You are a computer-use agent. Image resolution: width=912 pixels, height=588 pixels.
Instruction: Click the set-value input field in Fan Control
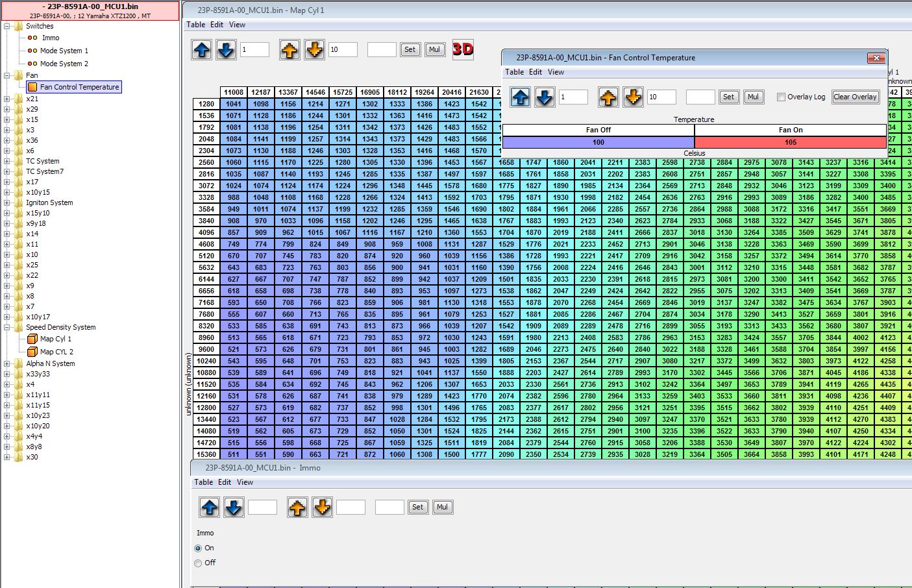pyautogui.click(x=700, y=97)
